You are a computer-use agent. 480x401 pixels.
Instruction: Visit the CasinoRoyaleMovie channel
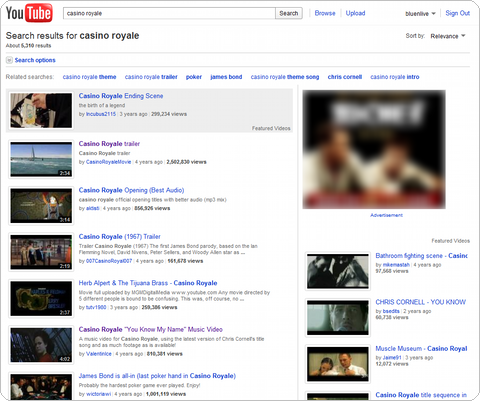click(109, 162)
